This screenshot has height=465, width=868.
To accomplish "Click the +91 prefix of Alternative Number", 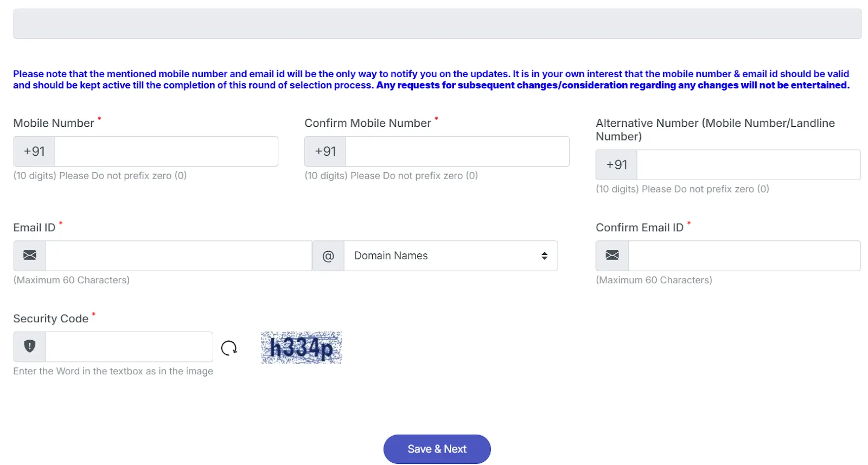I will tap(616, 164).
